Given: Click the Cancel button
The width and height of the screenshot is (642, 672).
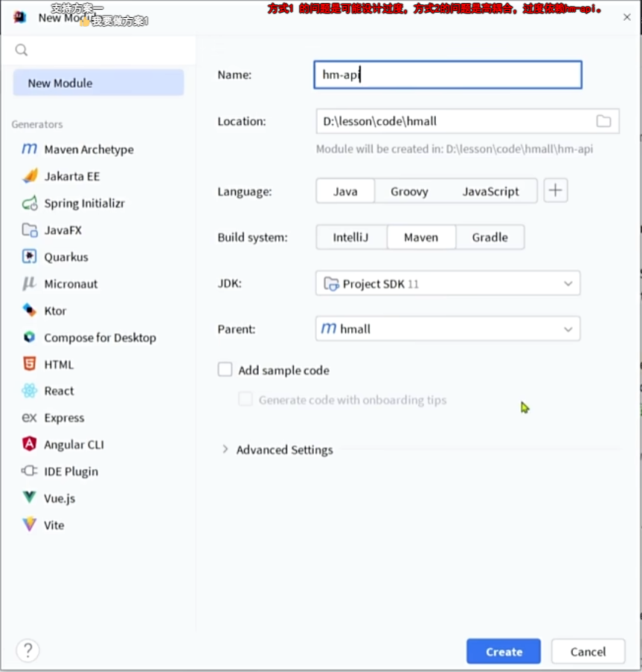Looking at the screenshot, I should coord(588,651).
